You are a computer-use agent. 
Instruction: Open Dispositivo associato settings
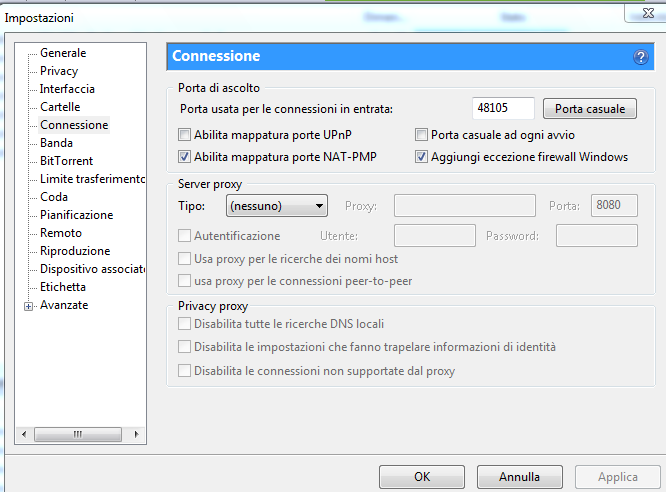coord(92,269)
